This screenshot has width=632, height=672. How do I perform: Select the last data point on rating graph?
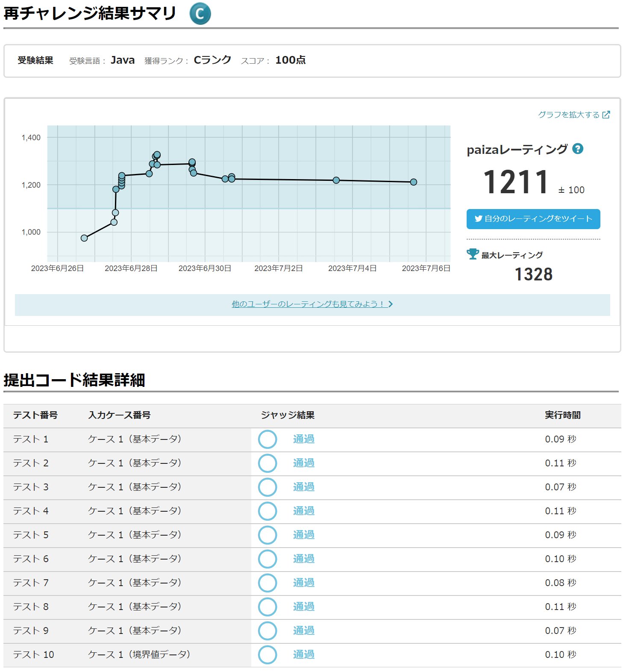[x=413, y=182]
